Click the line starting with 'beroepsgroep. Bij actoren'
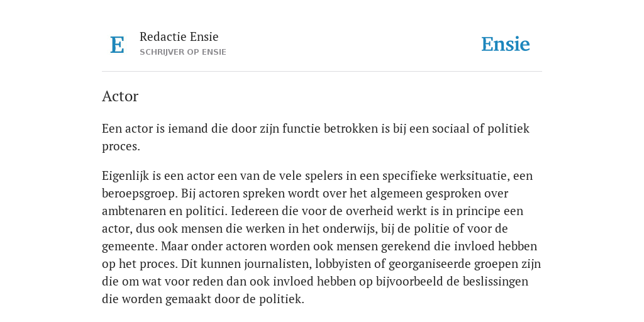 (x=305, y=194)
